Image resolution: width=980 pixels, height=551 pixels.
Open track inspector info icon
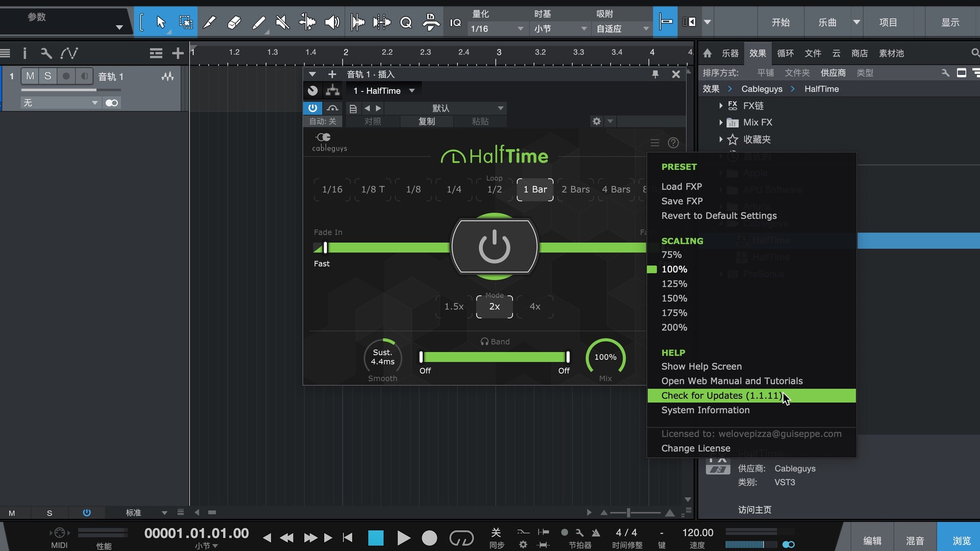coord(24,53)
